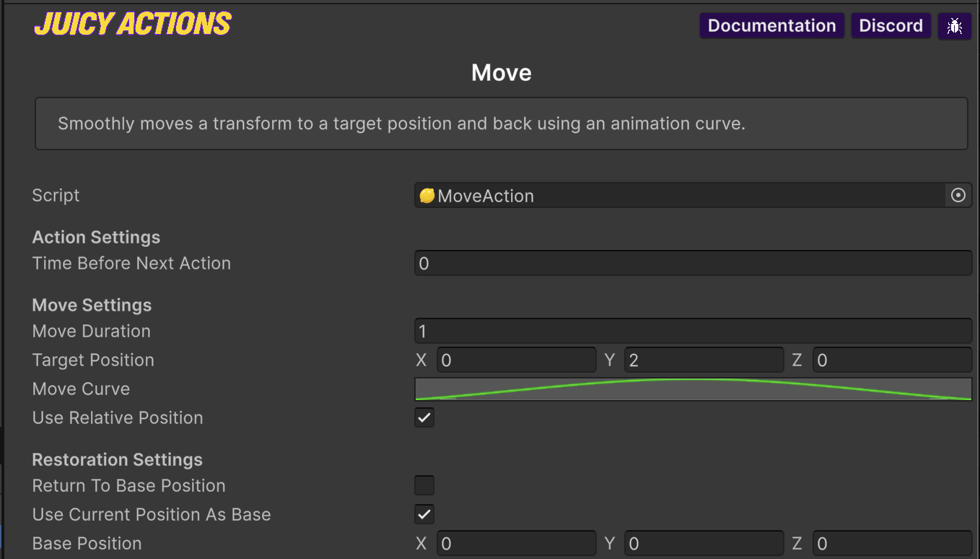Click the Move description help box
The image size is (980, 559).
pyautogui.click(x=501, y=123)
